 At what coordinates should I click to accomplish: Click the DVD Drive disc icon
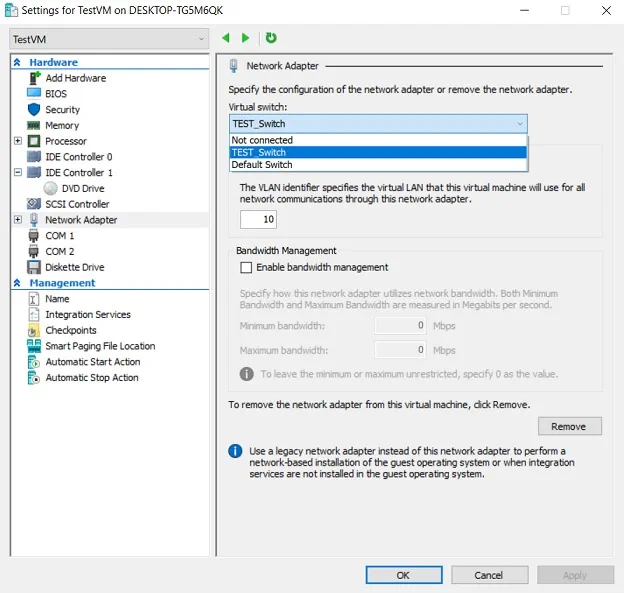pyautogui.click(x=51, y=188)
